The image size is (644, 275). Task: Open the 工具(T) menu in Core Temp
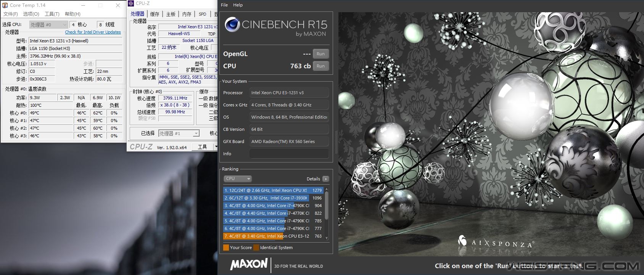(52, 14)
